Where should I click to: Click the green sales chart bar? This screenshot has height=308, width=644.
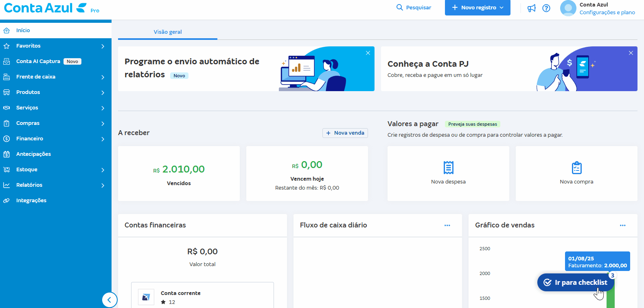(611, 299)
